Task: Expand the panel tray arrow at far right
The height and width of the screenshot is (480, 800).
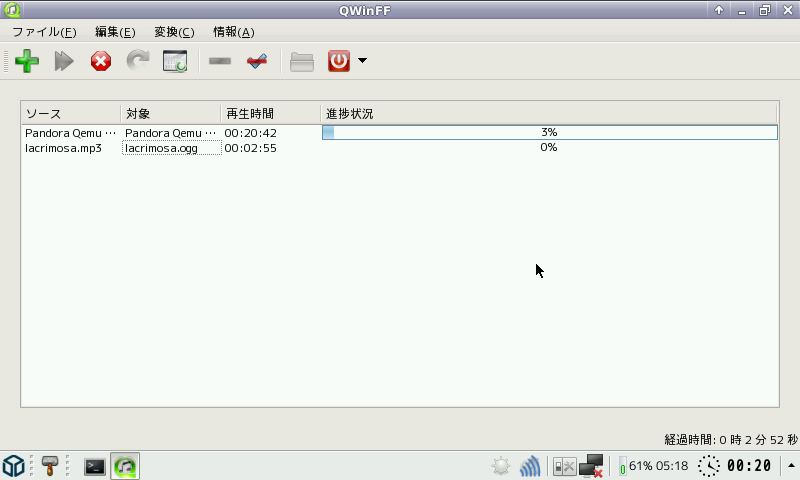Action: tap(791, 466)
